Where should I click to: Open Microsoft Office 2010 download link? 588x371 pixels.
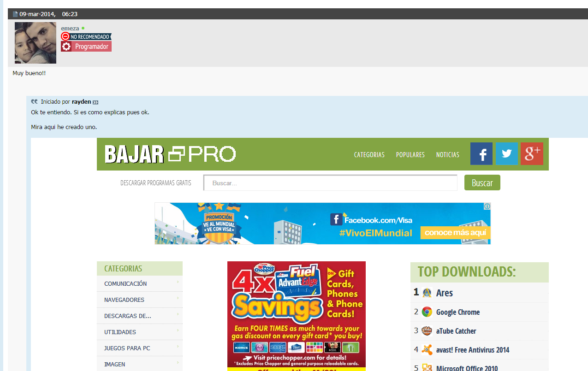467,368
